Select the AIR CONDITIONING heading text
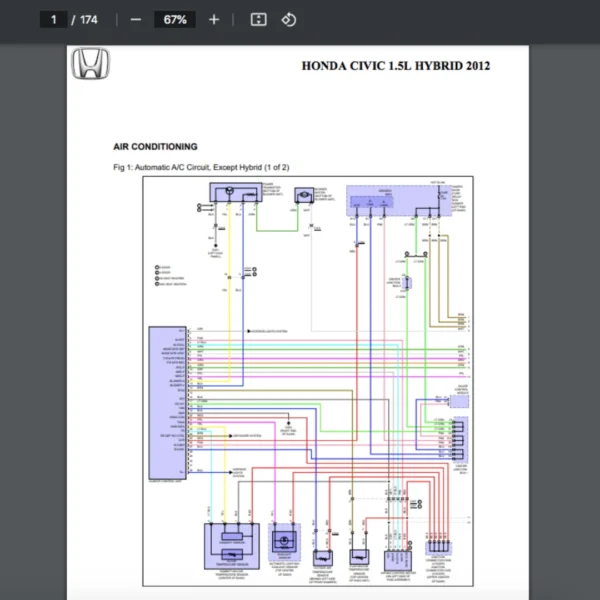600x600 pixels. click(x=155, y=146)
